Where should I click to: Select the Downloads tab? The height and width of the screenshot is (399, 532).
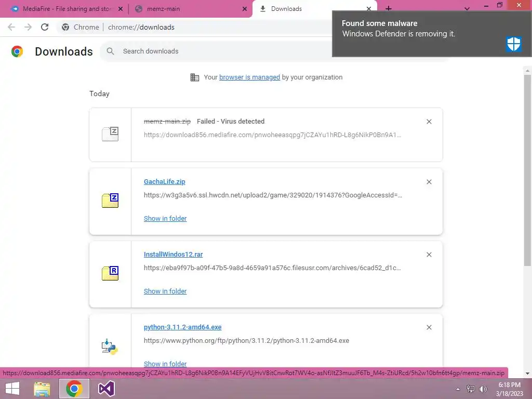pyautogui.click(x=314, y=9)
